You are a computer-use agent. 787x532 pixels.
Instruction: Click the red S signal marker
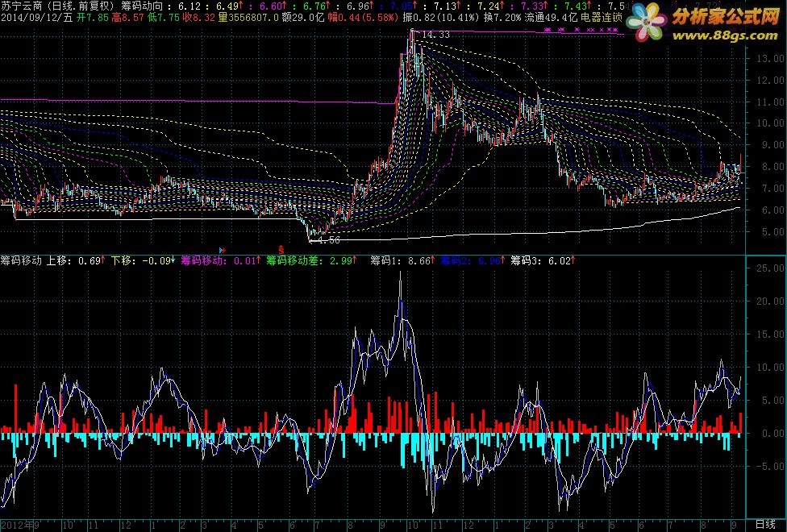(281, 249)
